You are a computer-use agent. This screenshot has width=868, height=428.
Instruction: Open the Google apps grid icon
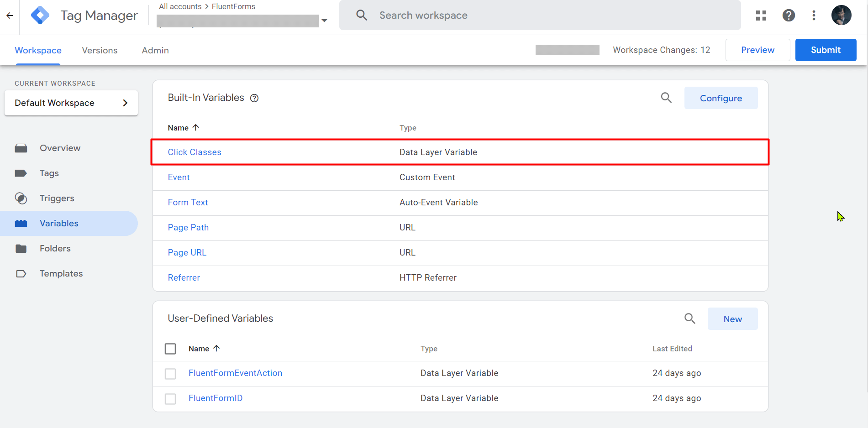point(761,16)
